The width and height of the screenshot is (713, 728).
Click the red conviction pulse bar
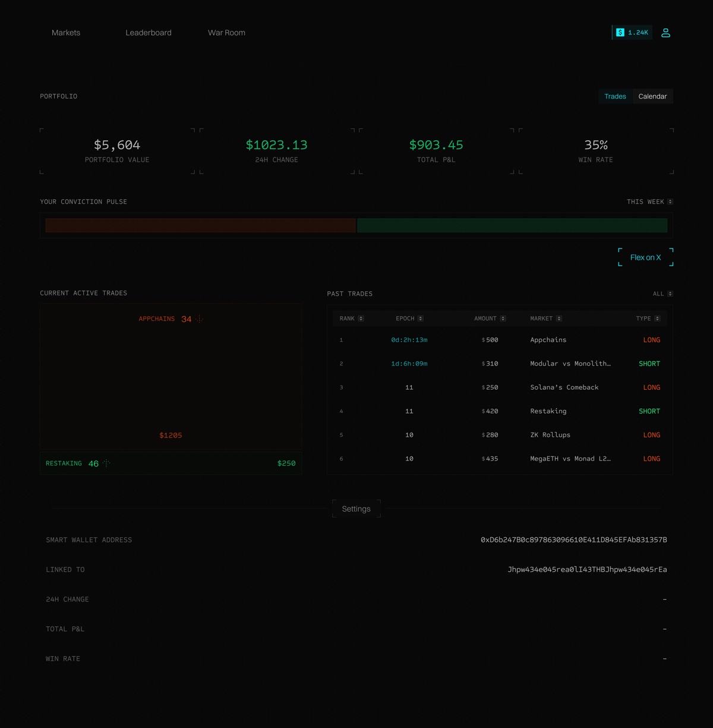point(200,225)
